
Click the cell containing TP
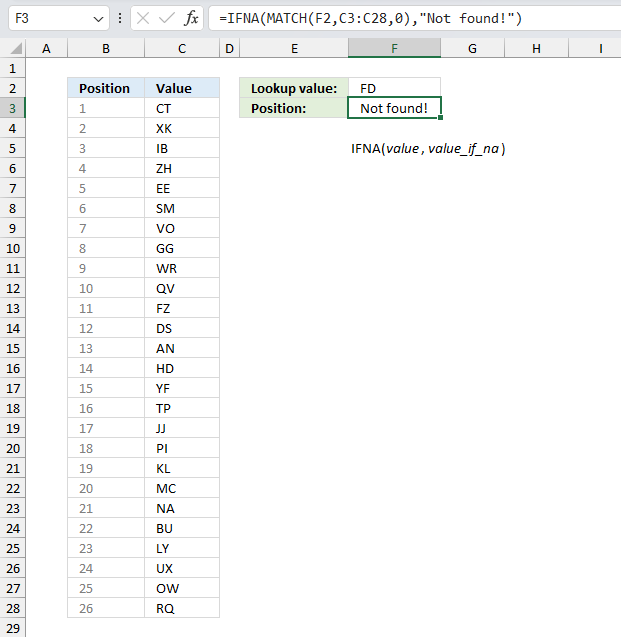coord(182,408)
